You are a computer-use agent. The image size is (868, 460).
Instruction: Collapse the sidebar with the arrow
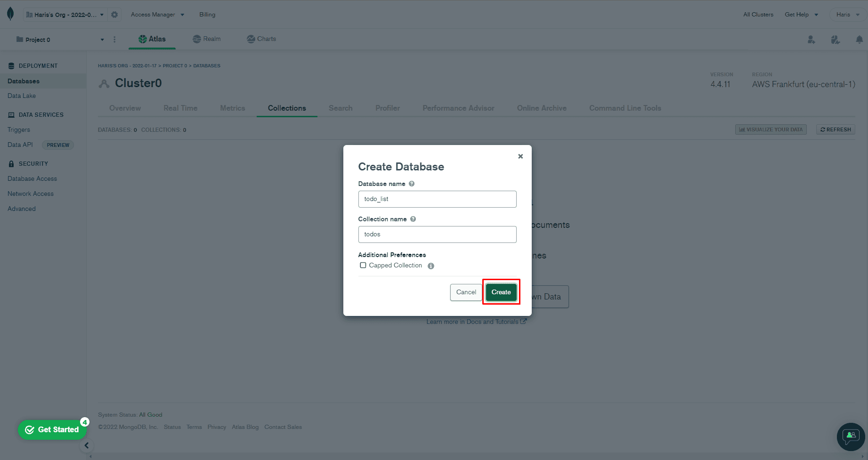click(87, 445)
